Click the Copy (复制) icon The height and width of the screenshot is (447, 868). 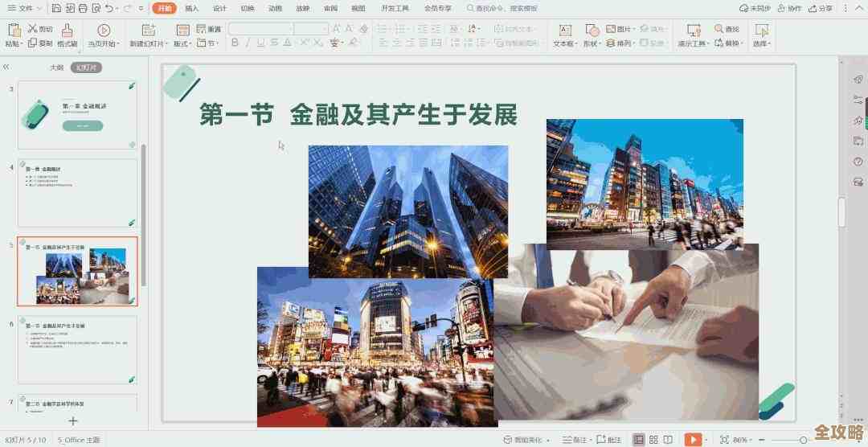(x=32, y=43)
